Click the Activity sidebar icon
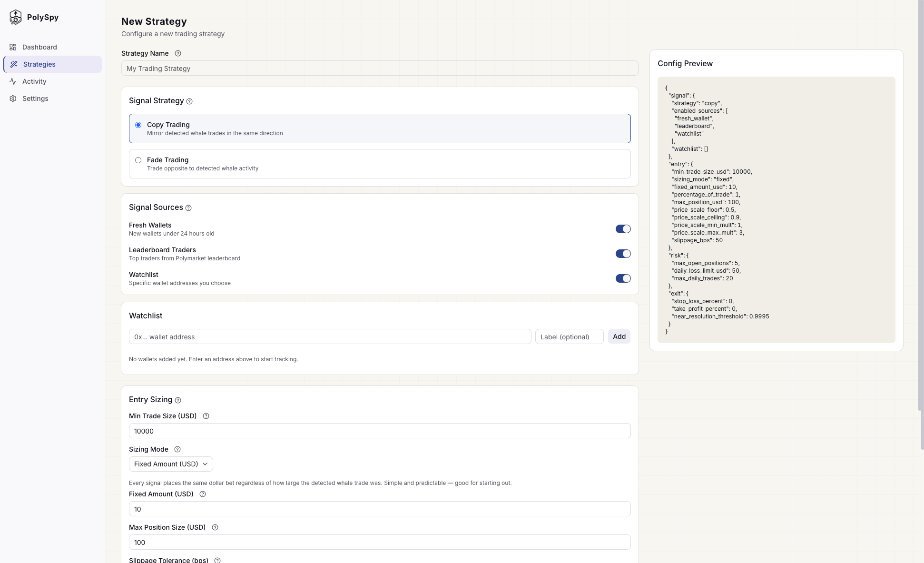The image size is (924, 563). click(x=13, y=81)
